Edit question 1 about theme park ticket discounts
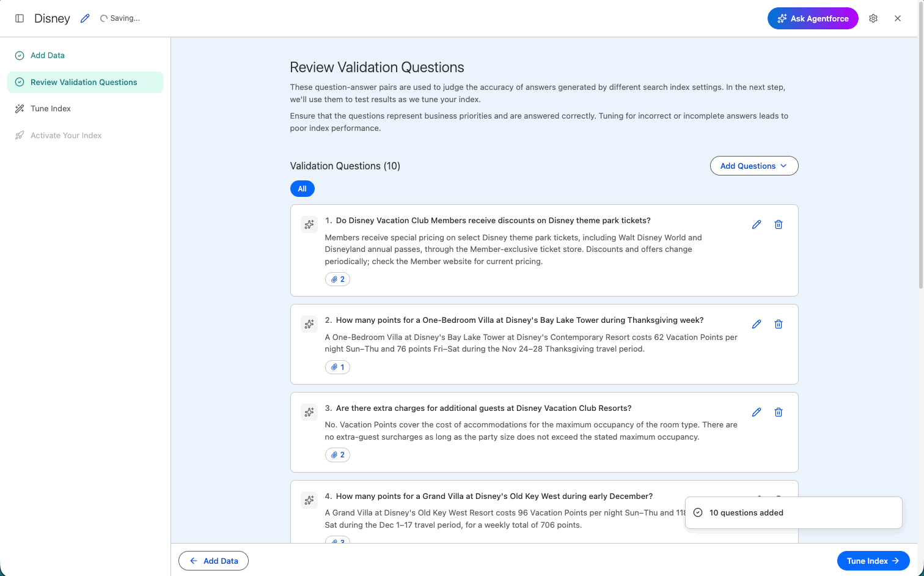Screen dimensions: 924x576 pos(757,224)
